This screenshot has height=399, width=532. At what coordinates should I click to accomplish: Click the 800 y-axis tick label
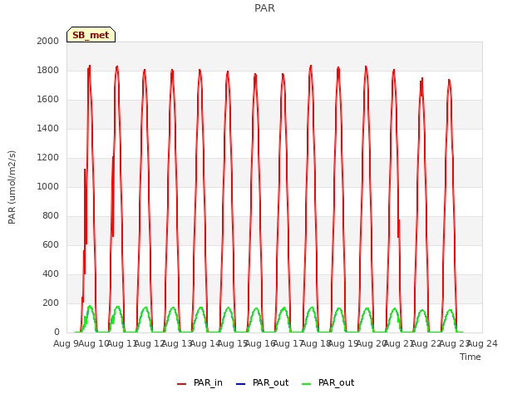(x=51, y=216)
